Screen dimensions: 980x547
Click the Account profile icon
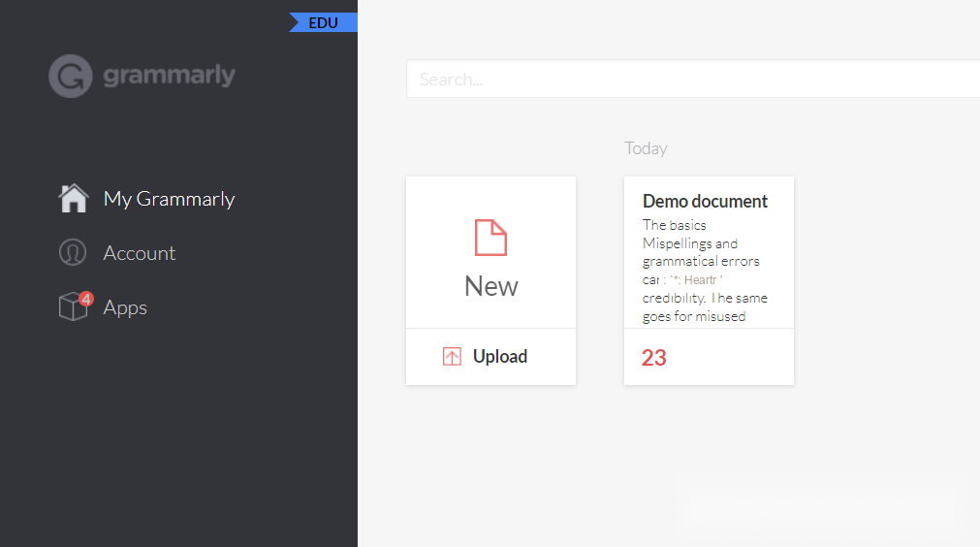pyautogui.click(x=73, y=252)
